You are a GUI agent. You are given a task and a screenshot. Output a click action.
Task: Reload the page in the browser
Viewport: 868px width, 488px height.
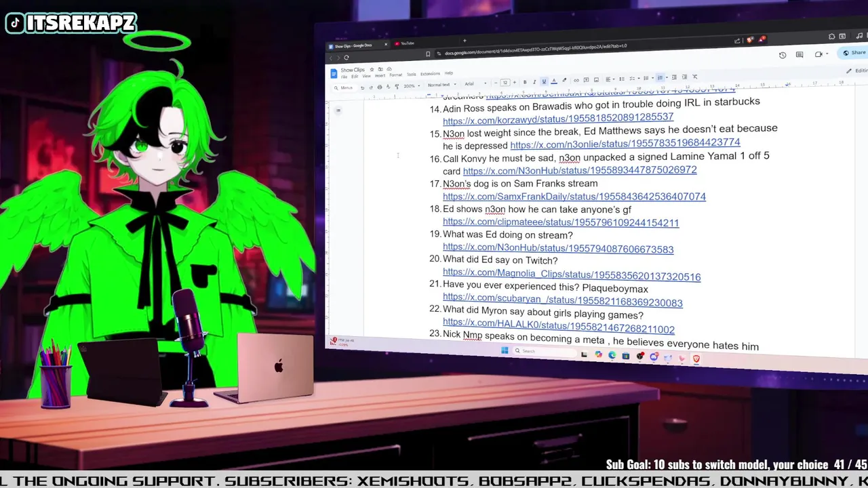pos(347,58)
